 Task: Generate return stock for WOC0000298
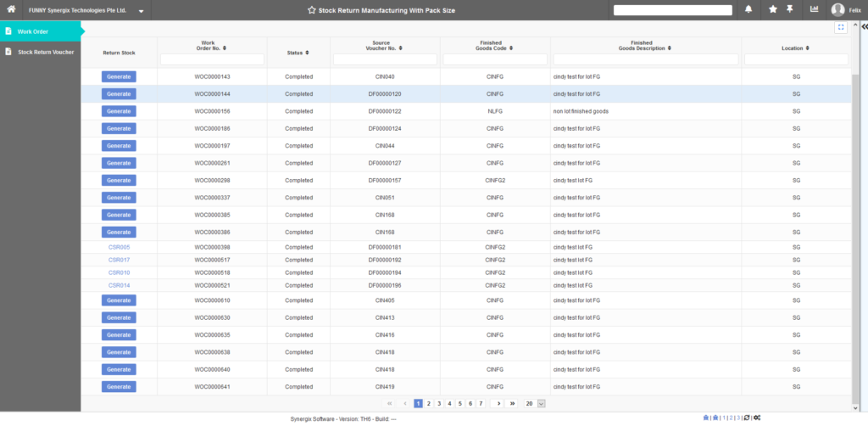[x=119, y=180]
